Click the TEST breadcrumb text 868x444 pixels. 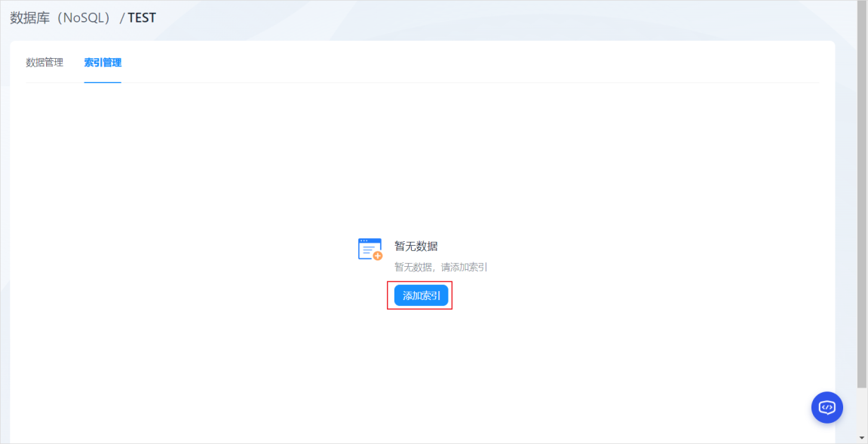(142, 18)
